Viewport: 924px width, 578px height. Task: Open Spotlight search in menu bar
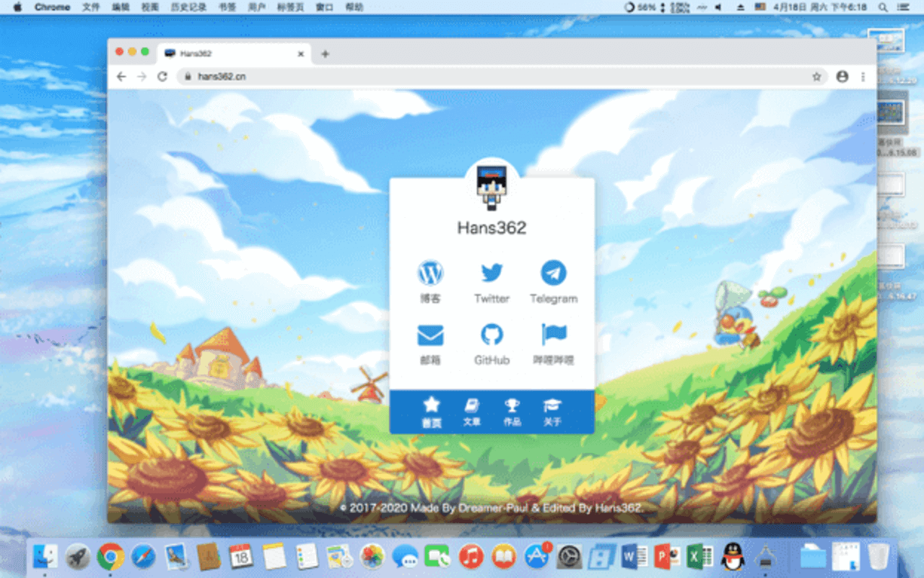tap(883, 7)
